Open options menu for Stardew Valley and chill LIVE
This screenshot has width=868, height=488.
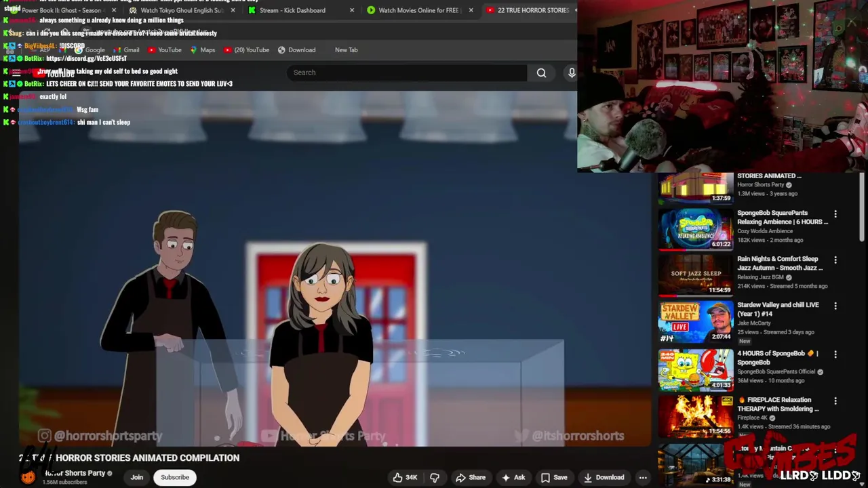pos(835,306)
